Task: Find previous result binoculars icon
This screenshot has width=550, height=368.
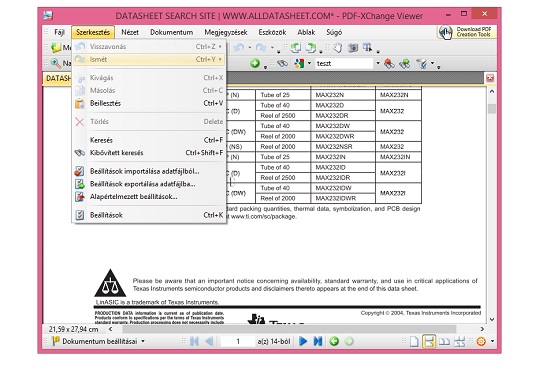Action: [389, 63]
